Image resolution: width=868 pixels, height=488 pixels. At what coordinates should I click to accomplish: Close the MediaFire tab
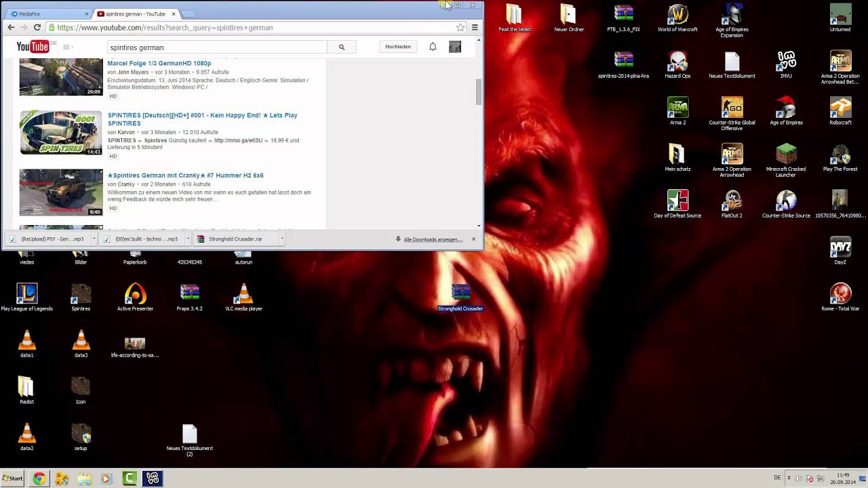pyautogui.click(x=87, y=14)
